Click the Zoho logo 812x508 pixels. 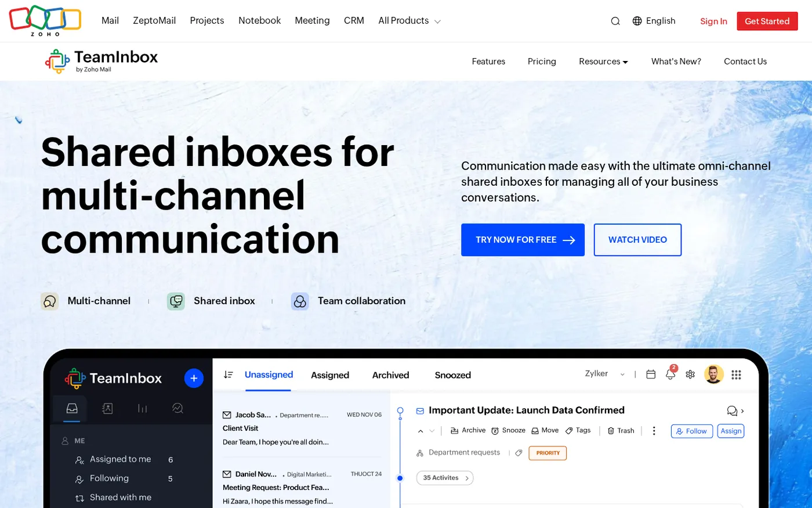click(x=45, y=20)
